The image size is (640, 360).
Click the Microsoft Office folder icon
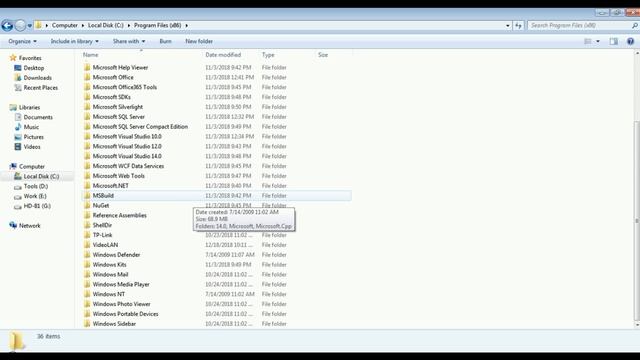tap(87, 77)
